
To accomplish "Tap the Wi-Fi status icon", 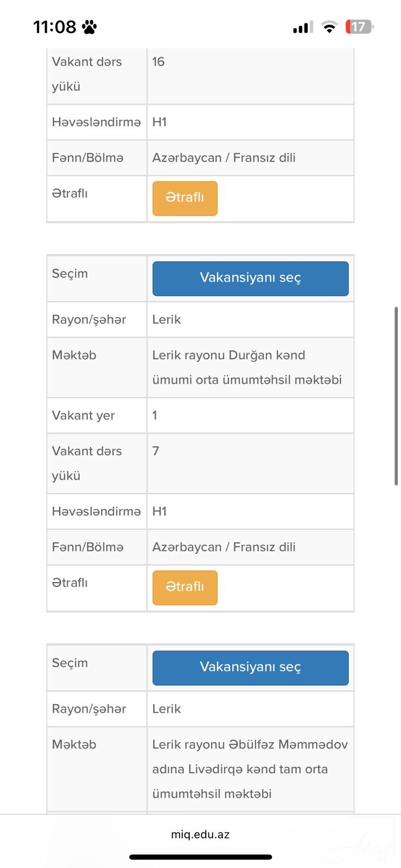I will [x=329, y=27].
